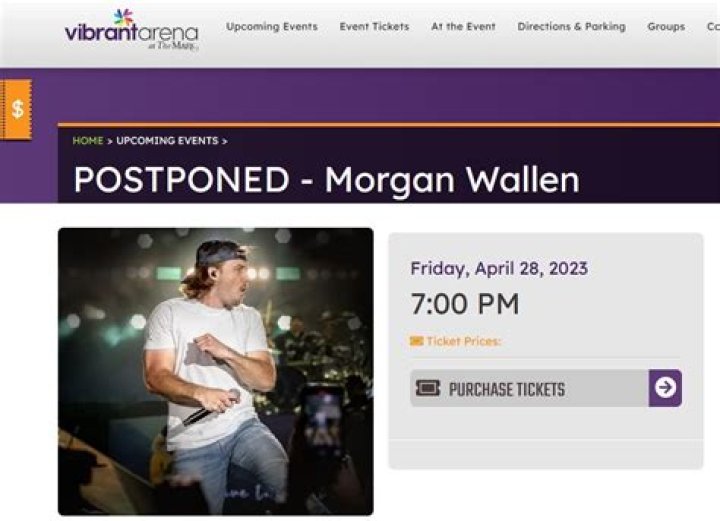Open the At the Event menu
Image resolution: width=720 pixels, height=521 pixels.
point(463,27)
